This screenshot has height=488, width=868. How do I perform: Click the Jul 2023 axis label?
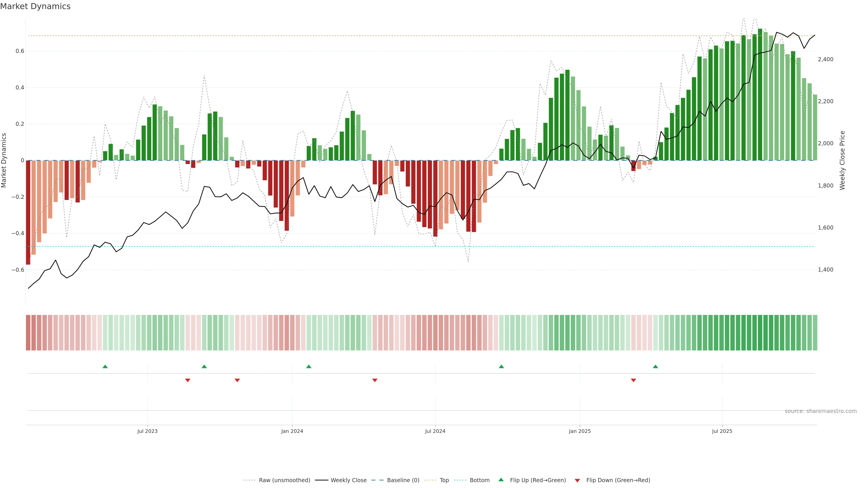click(147, 431)
